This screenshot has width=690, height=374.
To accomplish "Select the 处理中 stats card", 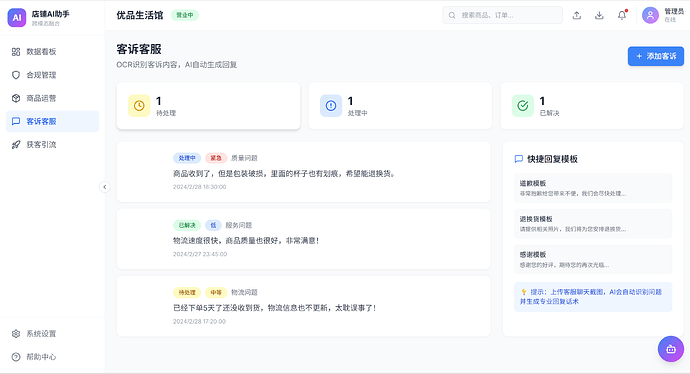I will click(400, 106).
